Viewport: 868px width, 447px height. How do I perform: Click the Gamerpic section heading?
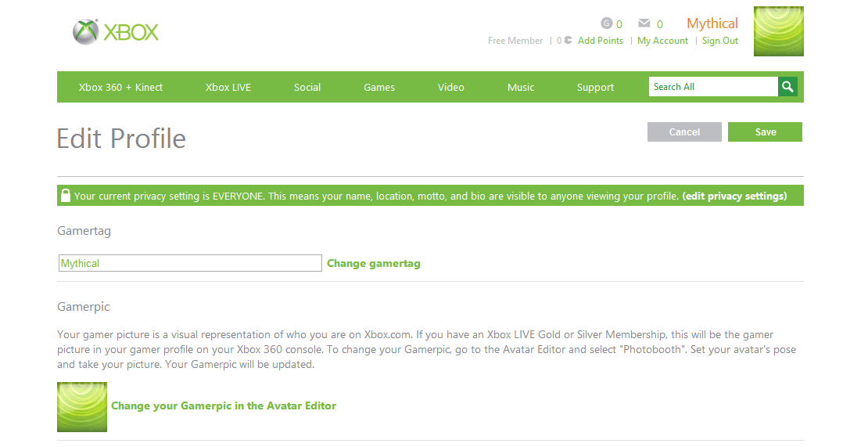84,307
